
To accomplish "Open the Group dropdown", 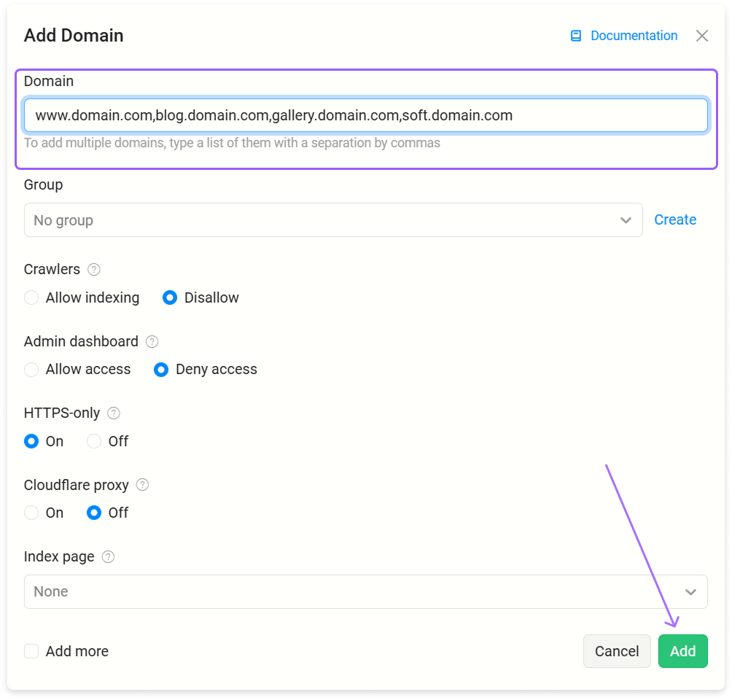I will click(x=333, y=220).
